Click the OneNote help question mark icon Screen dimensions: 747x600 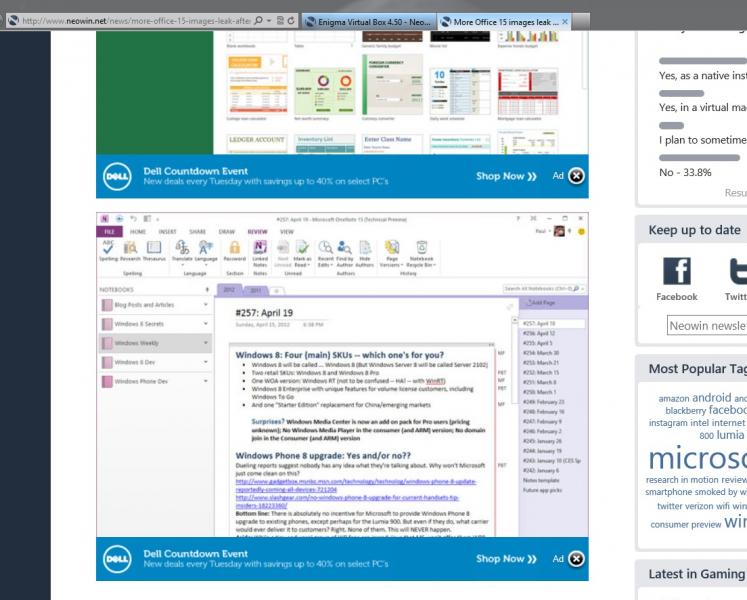coord(518,219)
